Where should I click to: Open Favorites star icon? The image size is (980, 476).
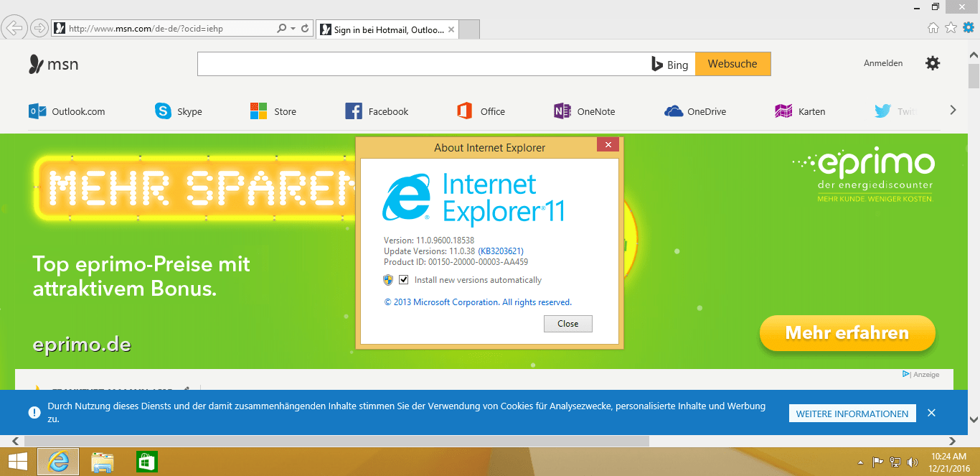951,28
